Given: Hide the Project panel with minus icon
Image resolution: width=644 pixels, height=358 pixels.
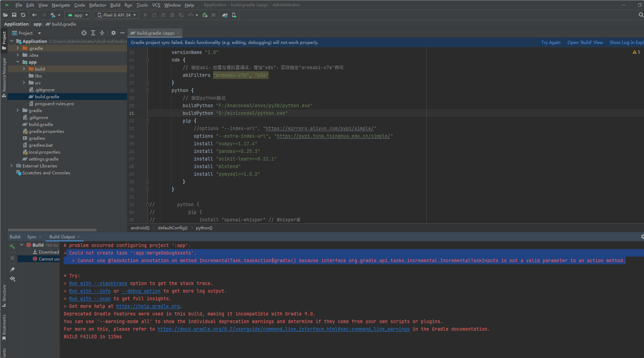Looking at the screenshot, I should point(122,33).
